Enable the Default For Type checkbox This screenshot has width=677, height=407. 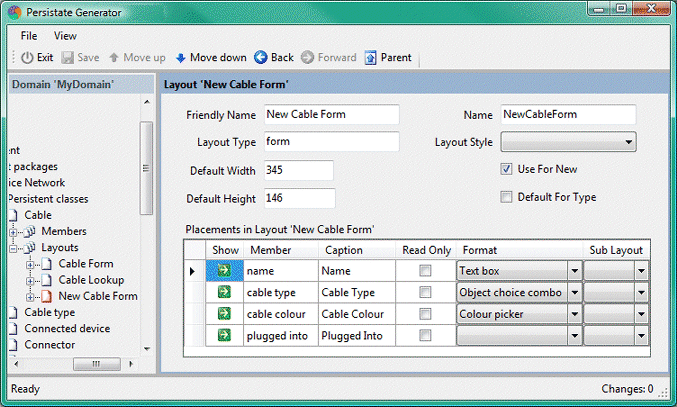coord(507,197)
